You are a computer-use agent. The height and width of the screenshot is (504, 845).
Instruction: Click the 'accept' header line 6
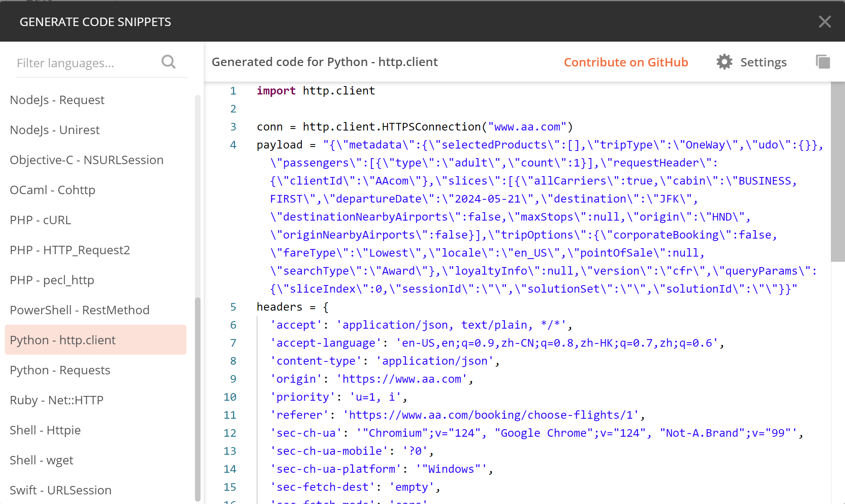(x=421, y=325)
